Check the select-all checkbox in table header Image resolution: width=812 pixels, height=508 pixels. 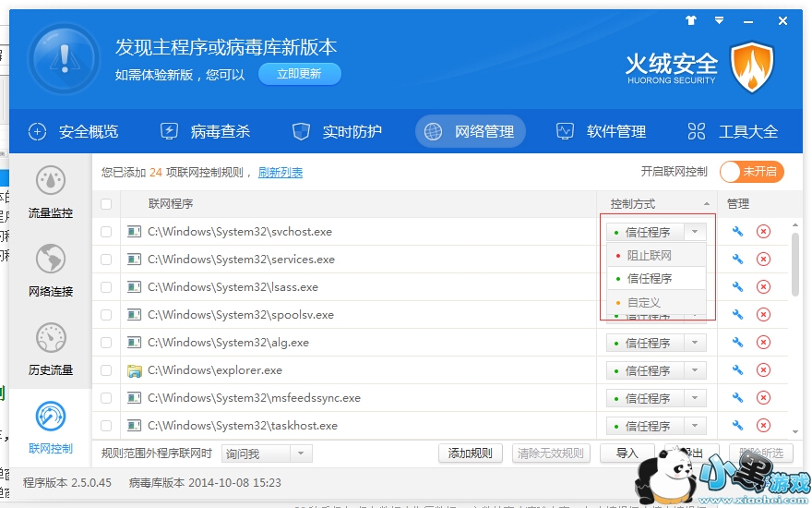tap(106, 204)
